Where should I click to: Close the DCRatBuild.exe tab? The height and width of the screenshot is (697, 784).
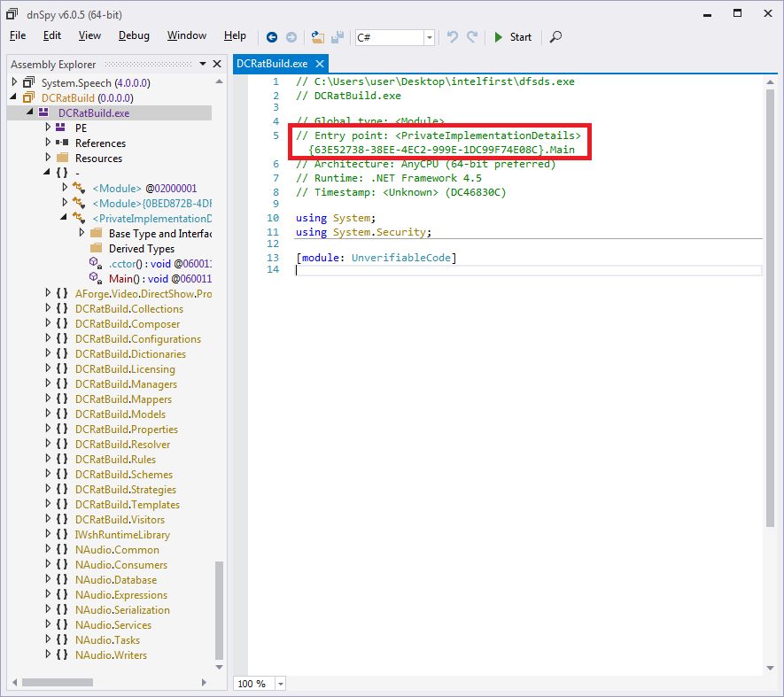[x=320, y=64]
